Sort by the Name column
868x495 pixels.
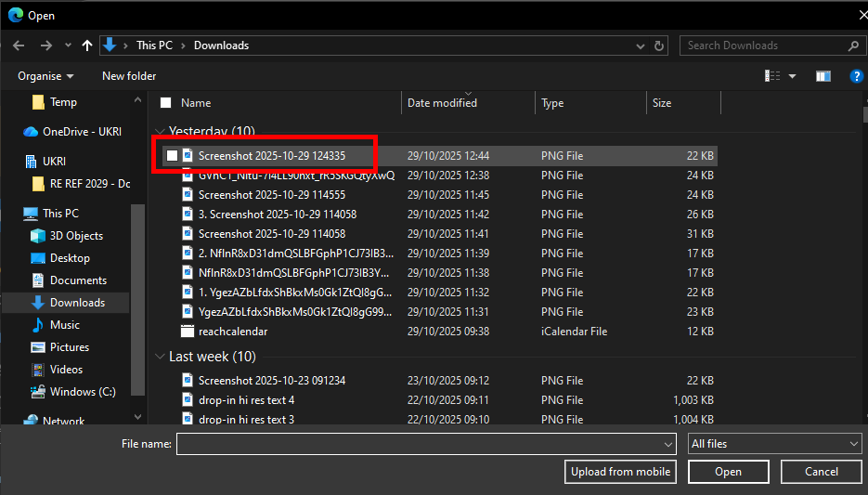[196, 103]
